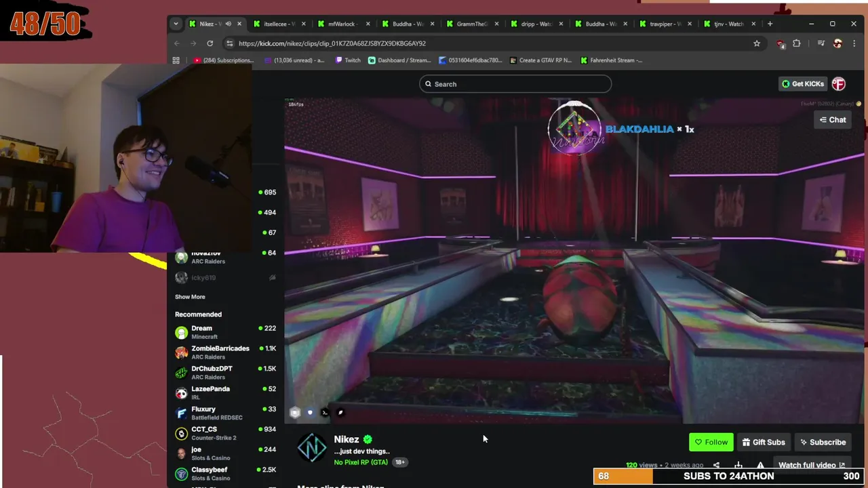Click the share icon below the clip

click(716, 466)
